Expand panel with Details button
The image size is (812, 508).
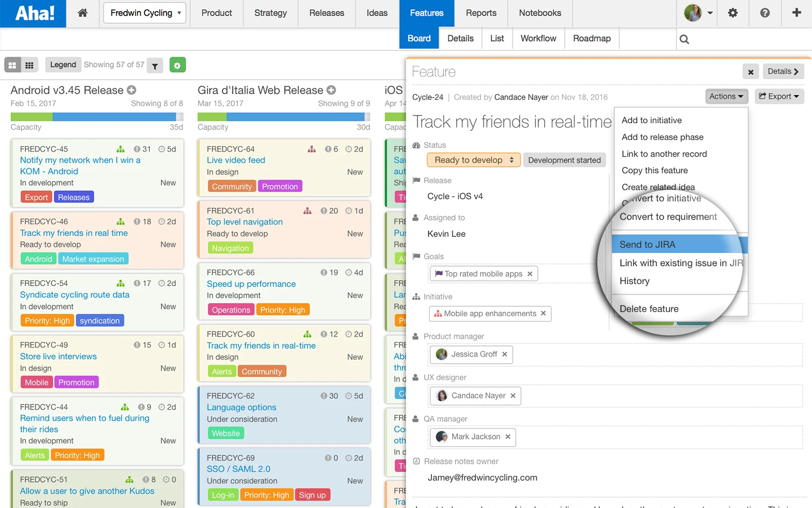[x=783, y=72]
